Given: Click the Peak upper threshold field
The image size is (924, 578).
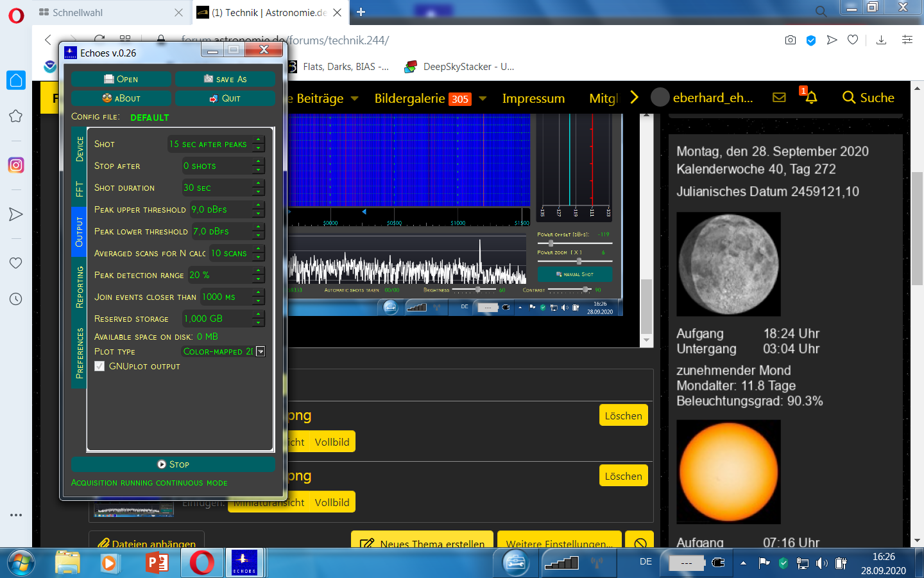Looking at the screenshot, I should (227, 209).
